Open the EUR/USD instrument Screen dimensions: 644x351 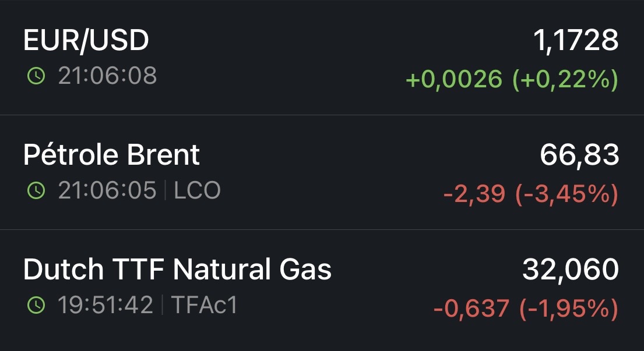[x=86, y=41]
